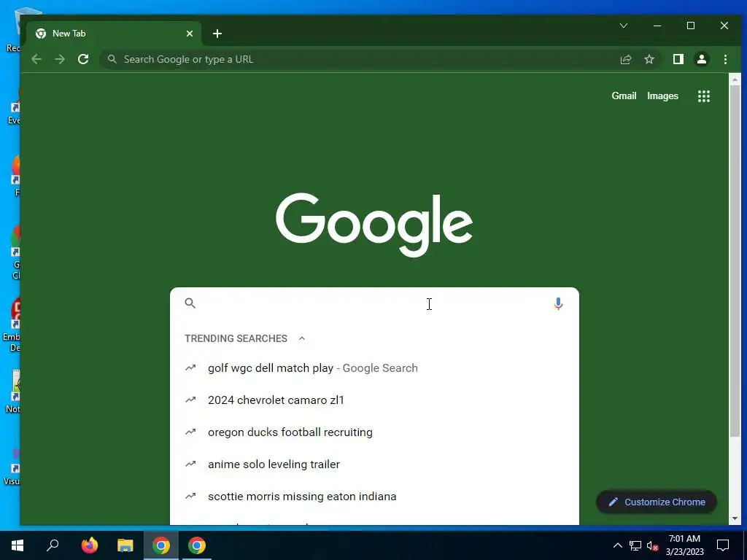
Task: Open Windows taskbar search
Action: 53,545
